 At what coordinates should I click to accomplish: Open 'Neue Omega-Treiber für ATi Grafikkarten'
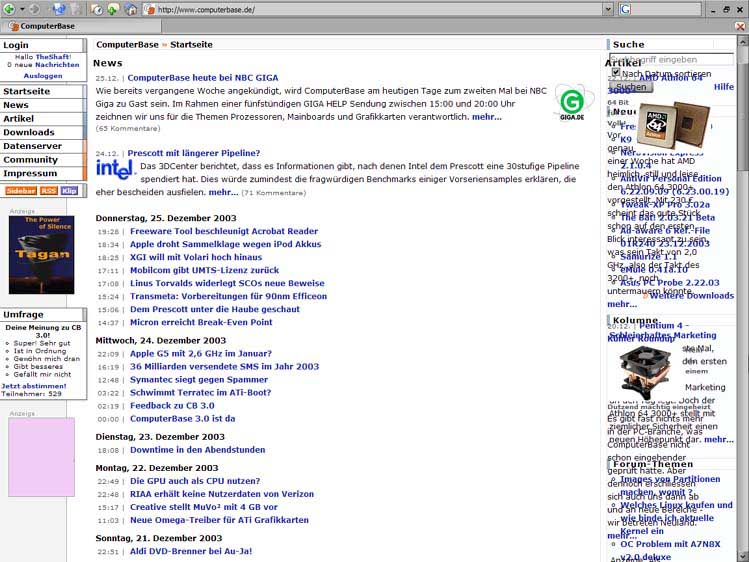tap(219, 520)
